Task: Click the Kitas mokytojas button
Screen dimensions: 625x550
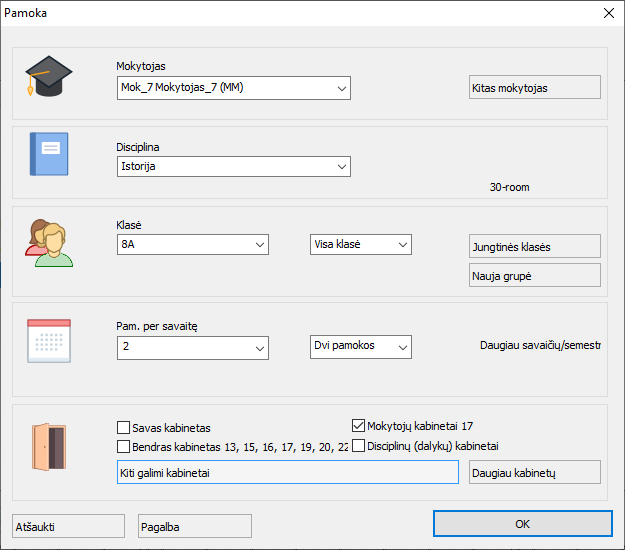Action: (535, 87)
